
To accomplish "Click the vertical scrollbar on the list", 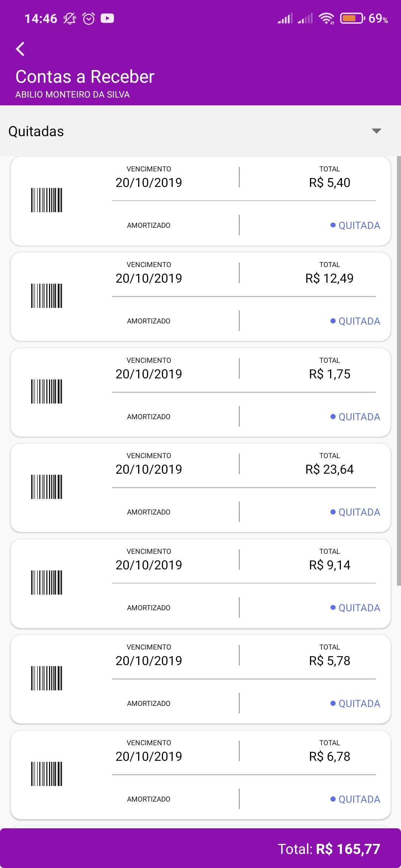I will (x=399, y=371).
